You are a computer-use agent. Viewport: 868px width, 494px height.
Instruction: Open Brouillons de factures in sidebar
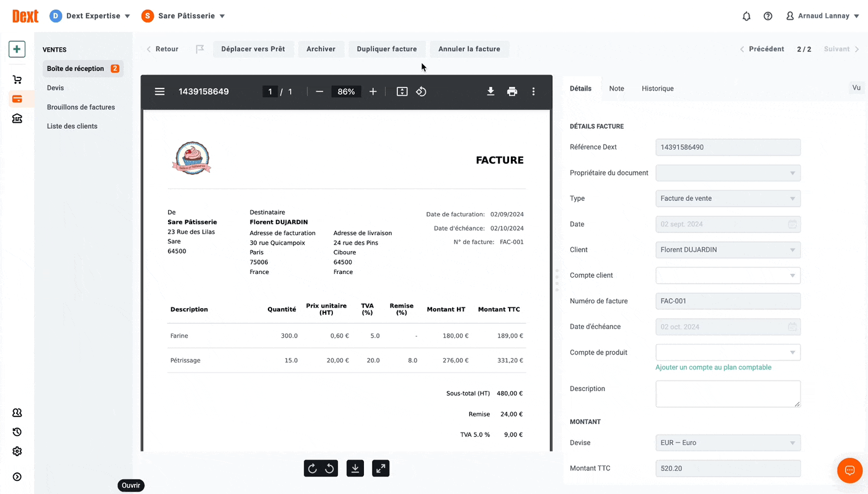pyautogui.click(x=81, y=107)
